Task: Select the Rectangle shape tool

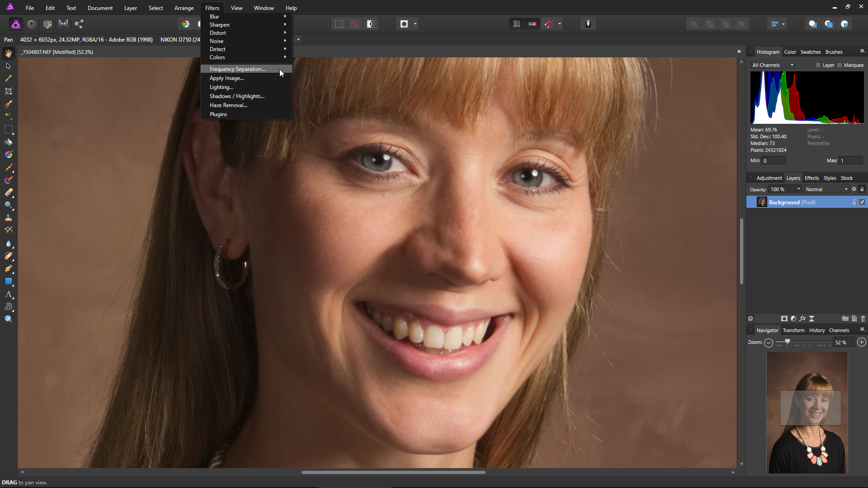Action: 8,281
